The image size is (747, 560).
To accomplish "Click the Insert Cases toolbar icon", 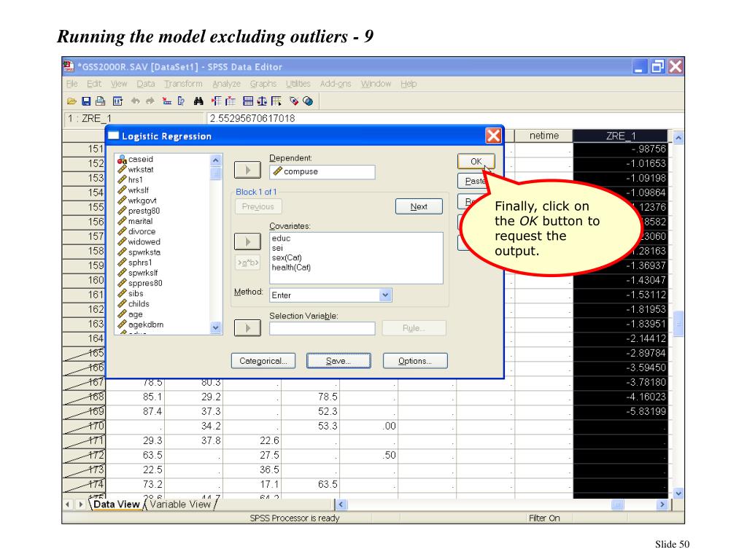I will [216, 101].
